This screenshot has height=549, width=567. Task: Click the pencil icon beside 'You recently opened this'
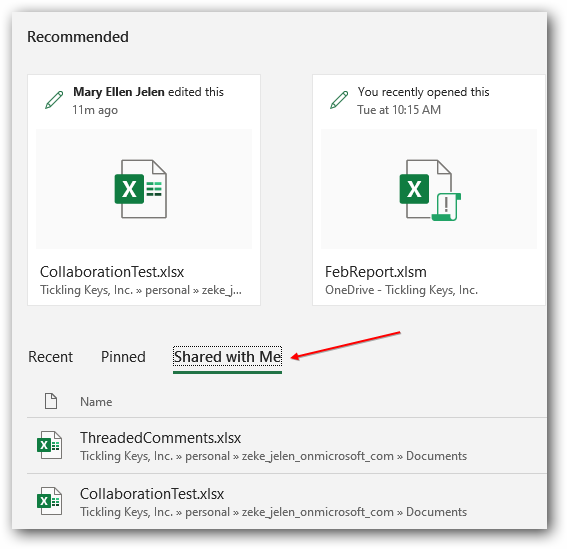coord(339,100)
